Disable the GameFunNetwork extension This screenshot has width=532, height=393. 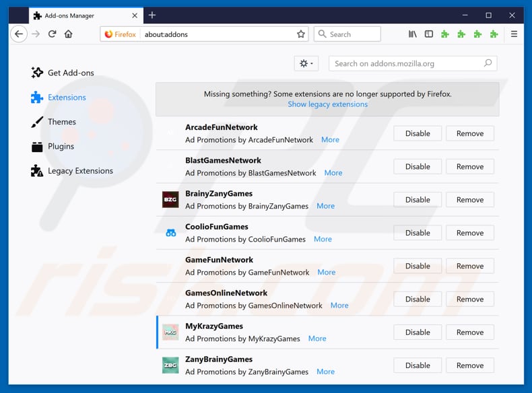[x=418, y=266]
